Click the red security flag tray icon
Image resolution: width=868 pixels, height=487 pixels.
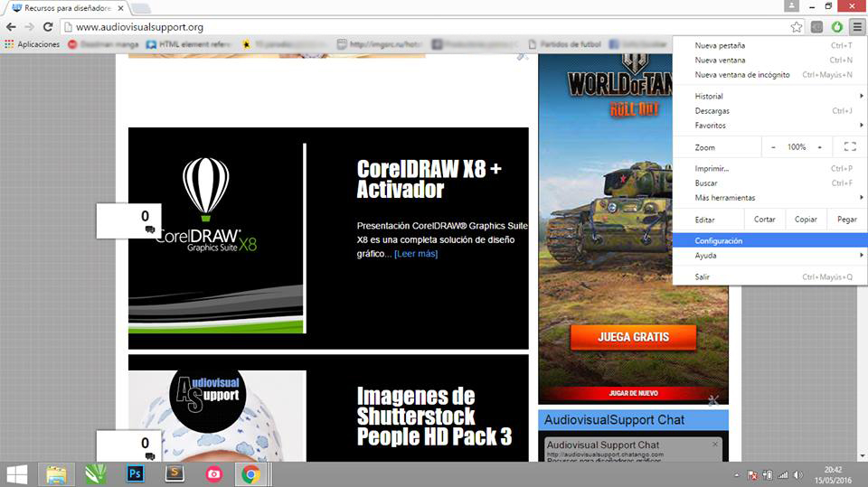click(752, 475)
